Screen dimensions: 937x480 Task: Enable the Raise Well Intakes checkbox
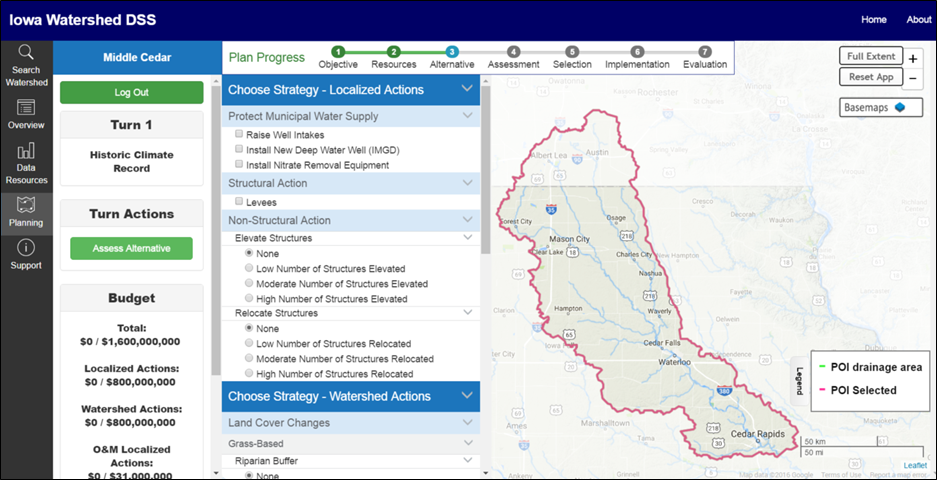(x=239, y=134)
